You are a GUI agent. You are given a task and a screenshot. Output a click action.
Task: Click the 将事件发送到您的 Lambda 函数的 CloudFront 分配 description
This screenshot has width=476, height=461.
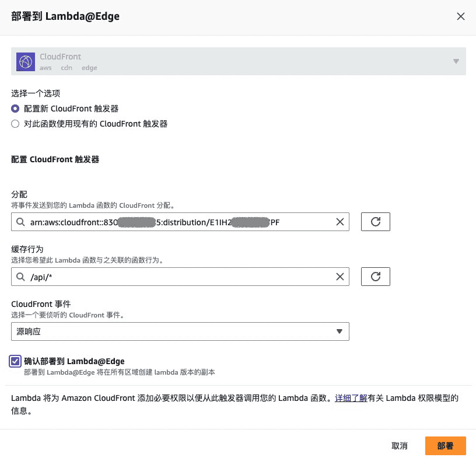pyautogui.click(x=93, y=205)
